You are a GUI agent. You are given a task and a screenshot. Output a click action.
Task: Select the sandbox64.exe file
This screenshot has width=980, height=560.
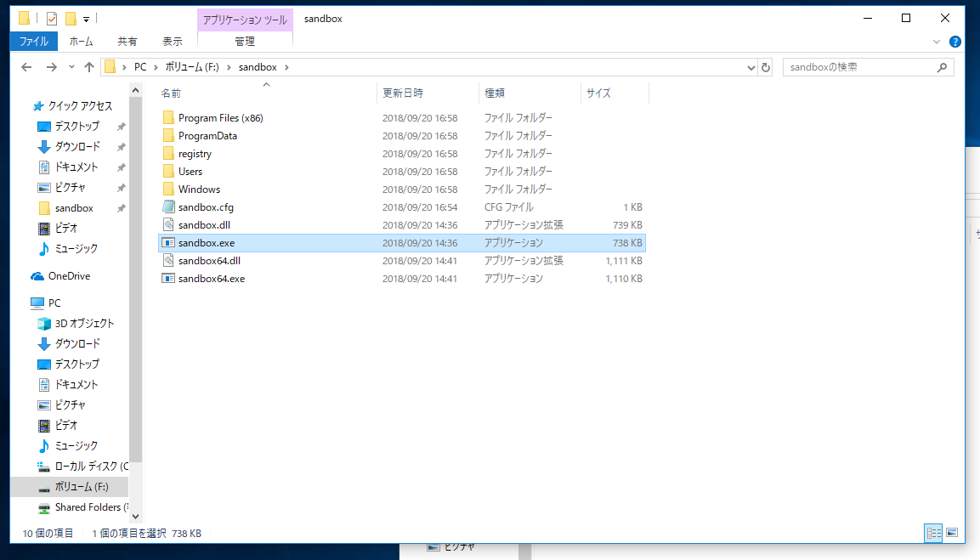click(x=212, y=279)
